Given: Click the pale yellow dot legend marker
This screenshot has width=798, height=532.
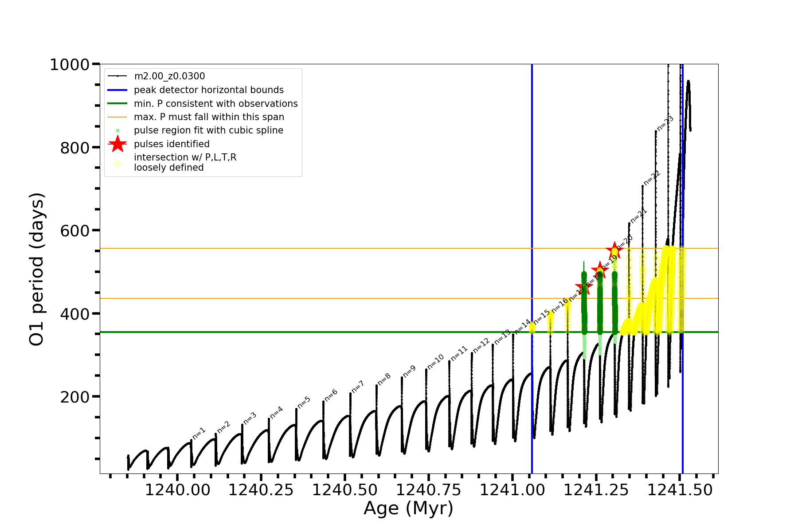Looking at the screenshot, I should [x=117, y=164].
